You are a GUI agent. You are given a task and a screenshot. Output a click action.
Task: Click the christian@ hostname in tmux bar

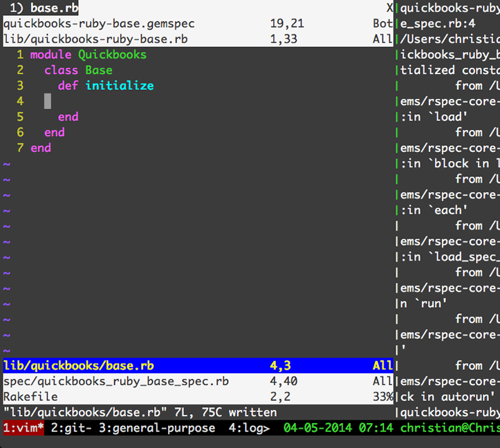450,428
